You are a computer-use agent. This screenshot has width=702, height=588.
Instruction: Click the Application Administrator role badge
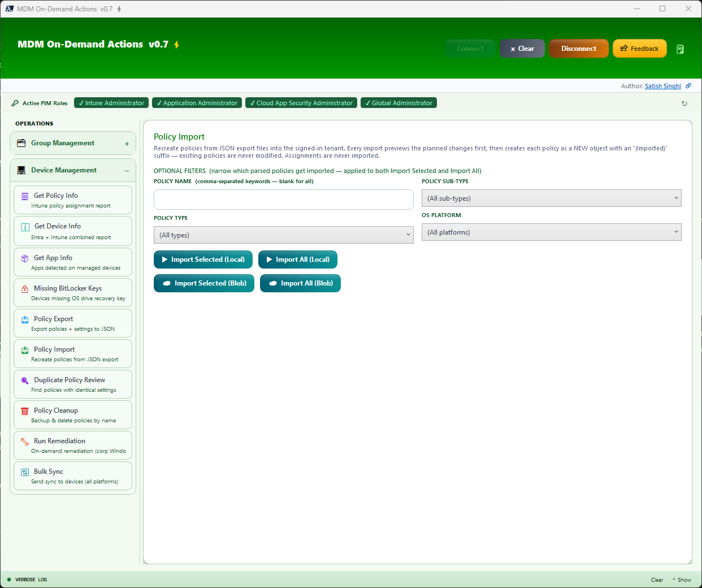pyautogui.click(x=197, y=103)
